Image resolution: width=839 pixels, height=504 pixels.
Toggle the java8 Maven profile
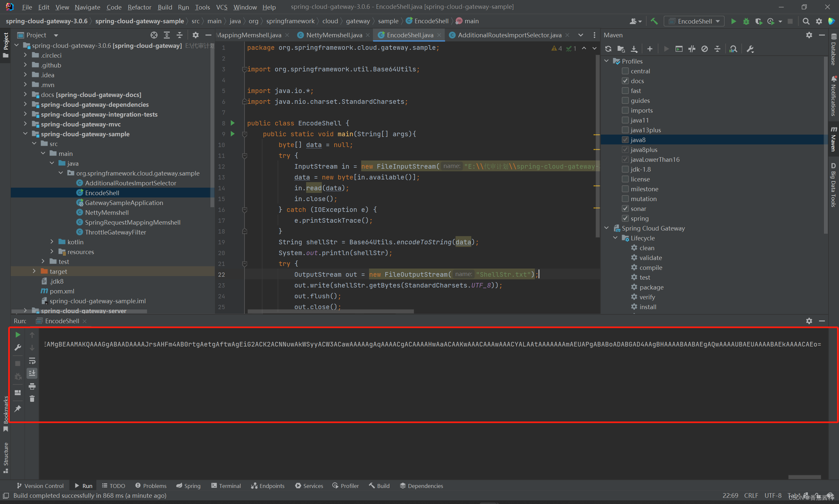click(625, 140)
